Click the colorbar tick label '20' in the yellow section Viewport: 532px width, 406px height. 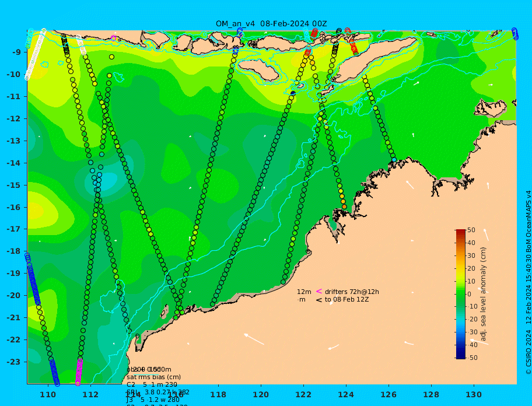click(471, 268)
